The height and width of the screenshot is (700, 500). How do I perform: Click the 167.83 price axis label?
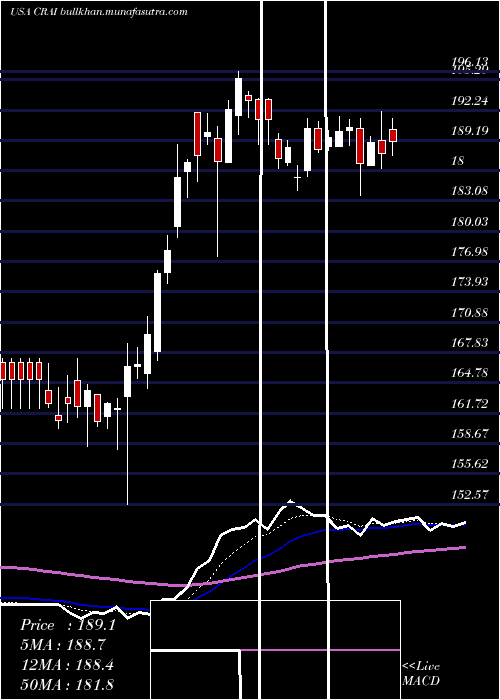pyautogui.click(x=470, y=343)
